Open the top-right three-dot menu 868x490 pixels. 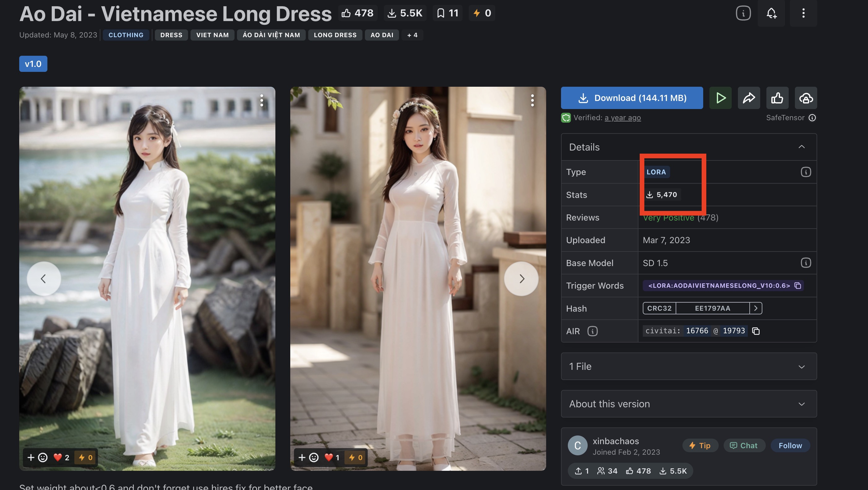click(x=803, y=13)
